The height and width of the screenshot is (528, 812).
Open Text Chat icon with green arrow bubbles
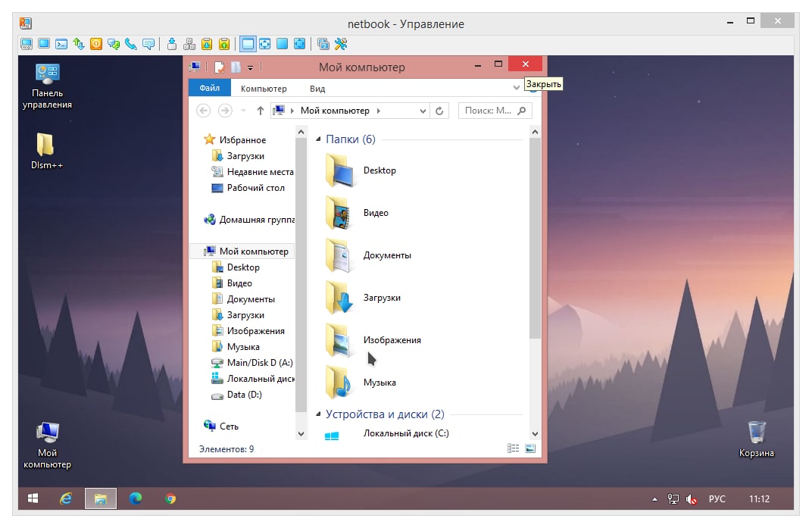[114, 44]
